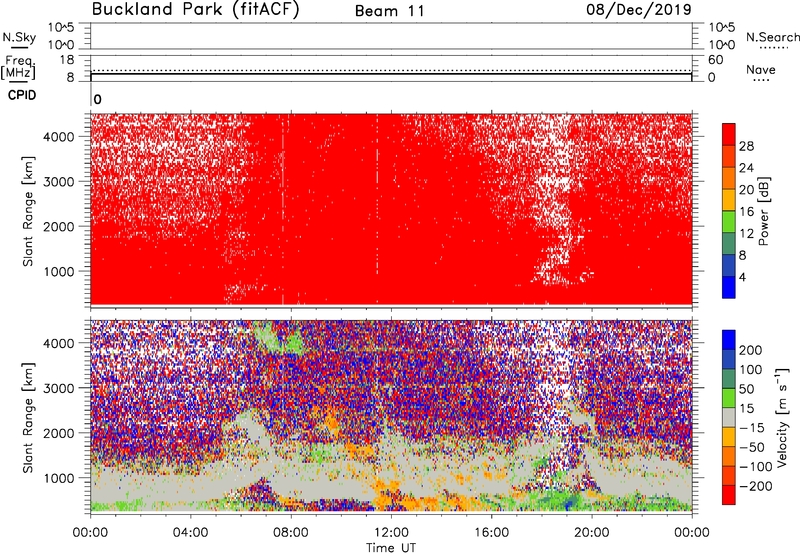
Task: Click the '200' label on the velocity colorbar
Action: 751,350
